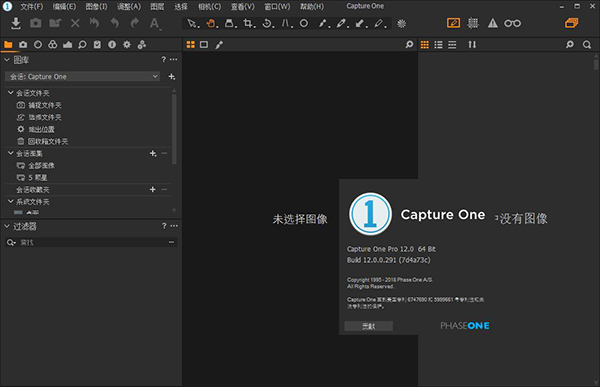This screenshot has width=600, height=387.
Task: Add favorite via plus in 会话收藏夹 row
Action: tap(153, 189)
